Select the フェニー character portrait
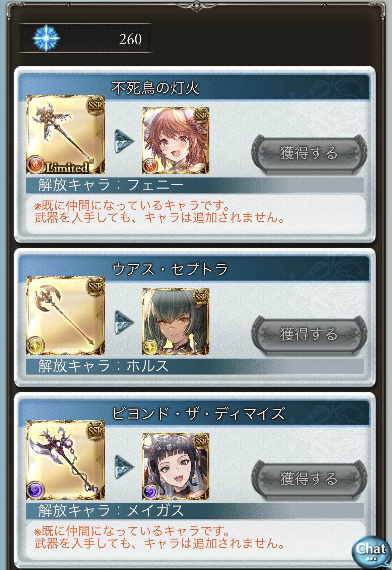 (x=176, y=140)
